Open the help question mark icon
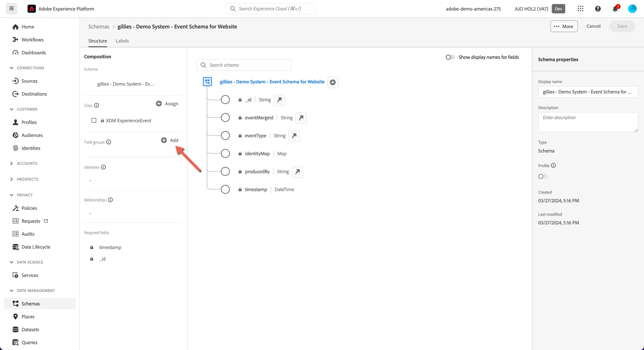Screen dimensions: 644x350 598,9
